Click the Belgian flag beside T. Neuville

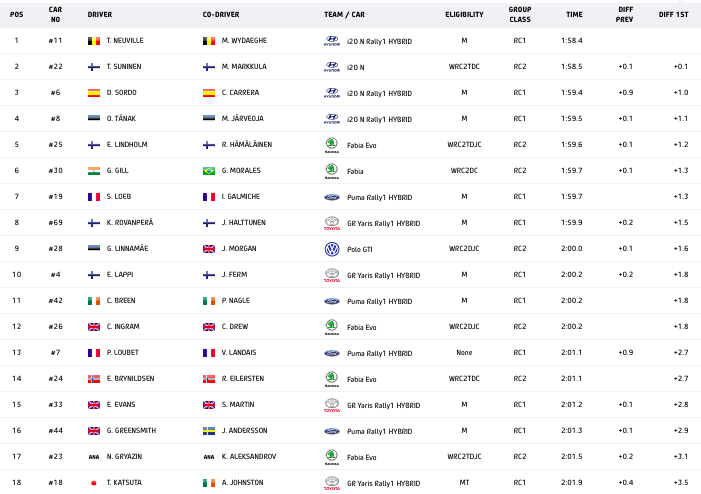point(94,41)
